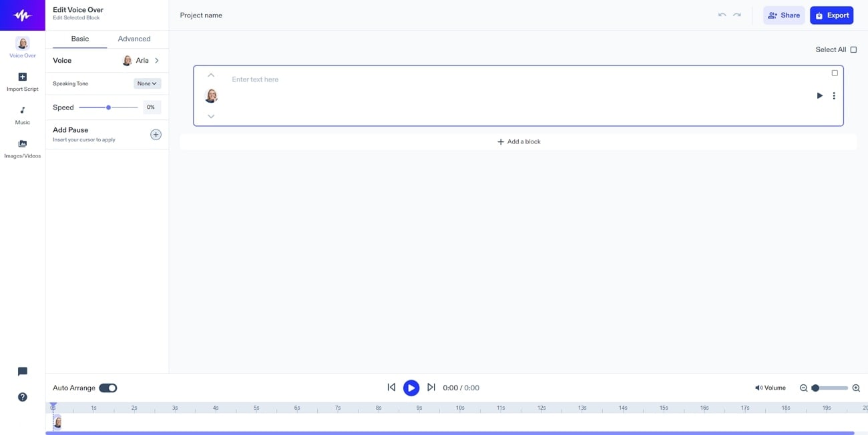Adjust the Speed slider handle
The height and width of the screenshot is (435, 868).
[x=108, y=107]
